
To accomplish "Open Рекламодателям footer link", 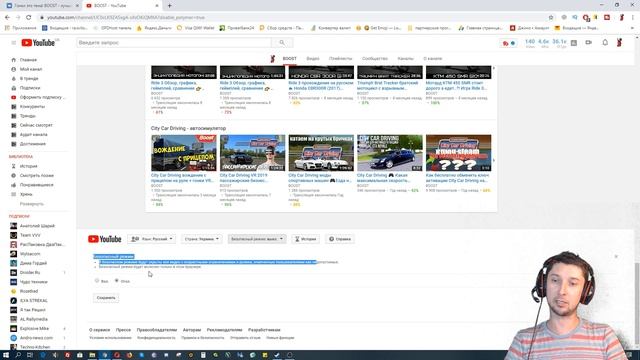I will coord(224,330).
